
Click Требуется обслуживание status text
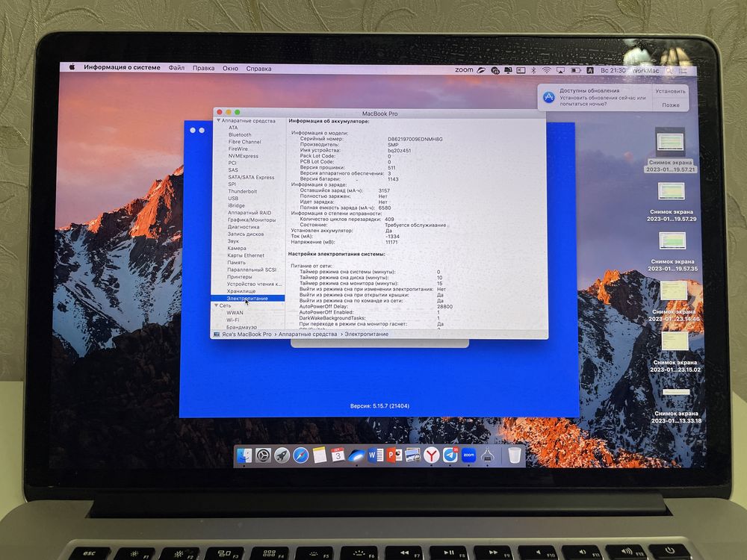click(x=415, y=225)
